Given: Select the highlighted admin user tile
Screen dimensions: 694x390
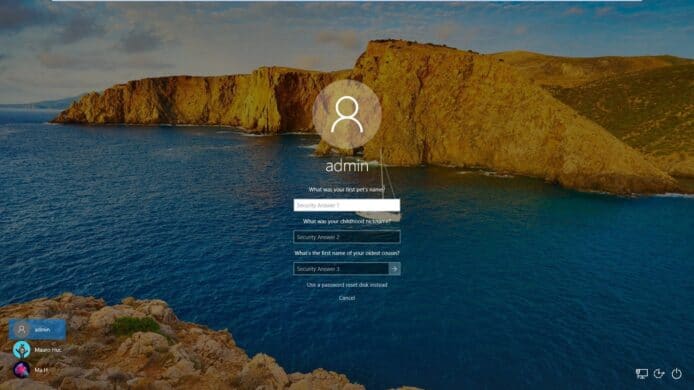Looking at the screenshot, I should (38, 330).
